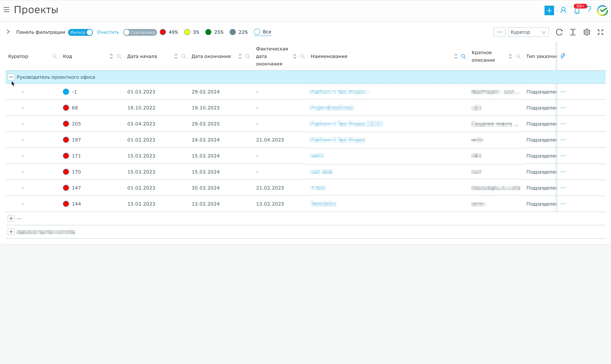Open notifications bell with 99+ badge
Screen dimensions: 611x364
[577, 11]
